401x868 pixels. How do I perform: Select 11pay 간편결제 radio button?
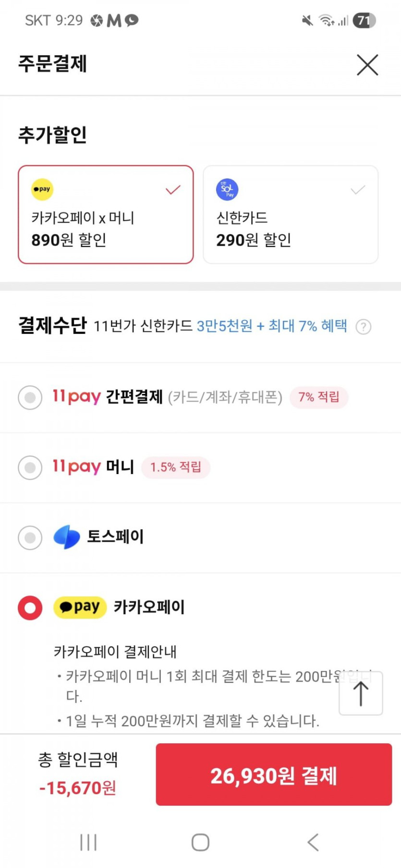pos(30,397)
